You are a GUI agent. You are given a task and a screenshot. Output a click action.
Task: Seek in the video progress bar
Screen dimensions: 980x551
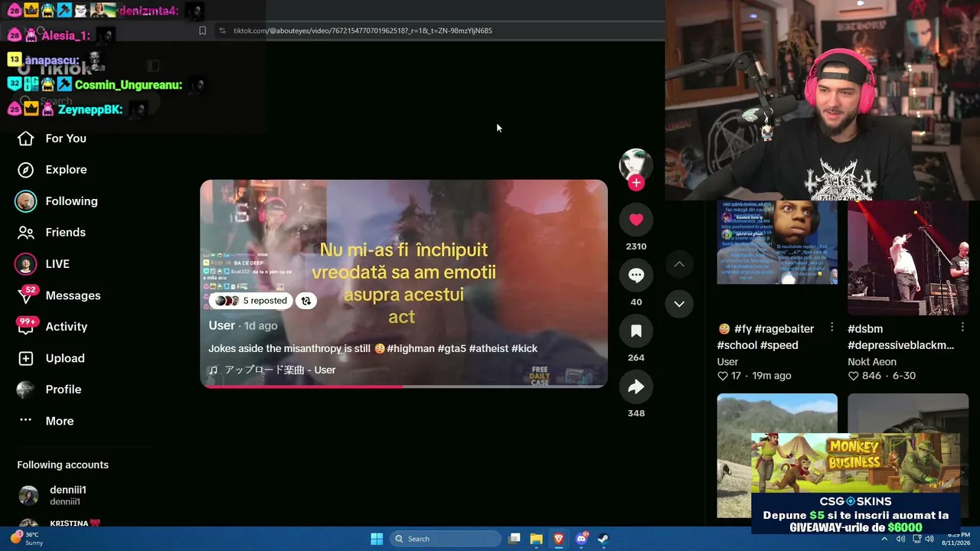point(403,386)
